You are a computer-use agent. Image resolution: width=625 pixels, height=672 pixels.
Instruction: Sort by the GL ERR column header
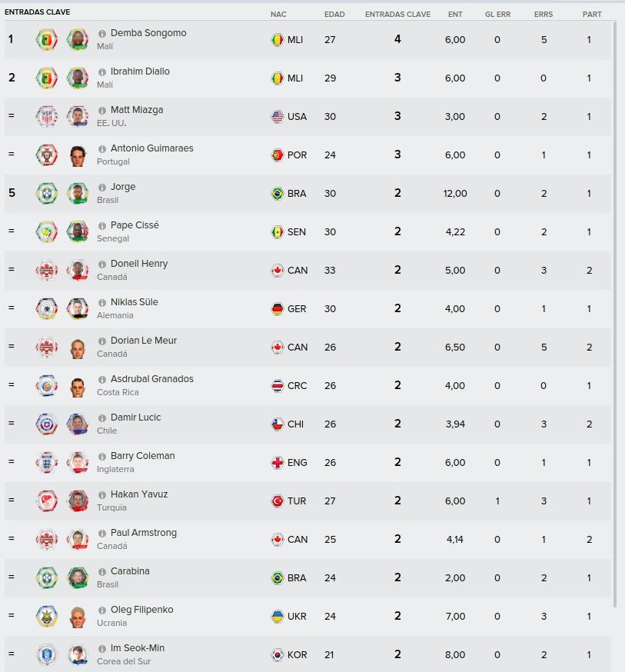tap(498, 14)
